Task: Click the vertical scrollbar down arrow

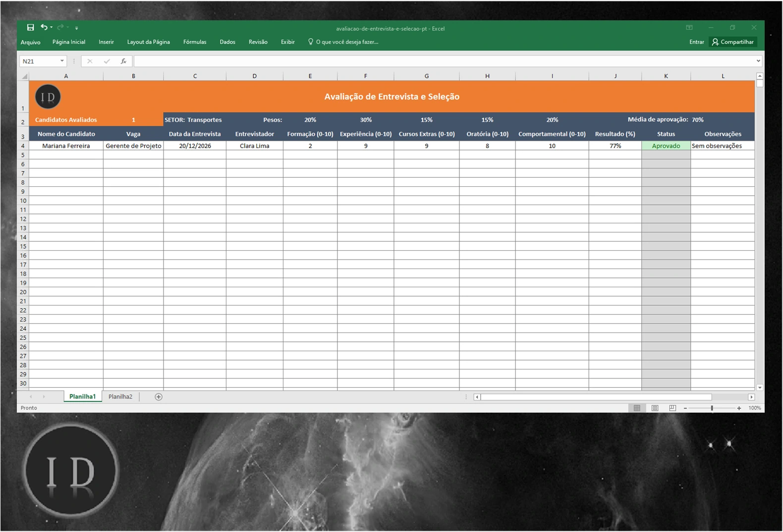Action: (x=760, y=387)
